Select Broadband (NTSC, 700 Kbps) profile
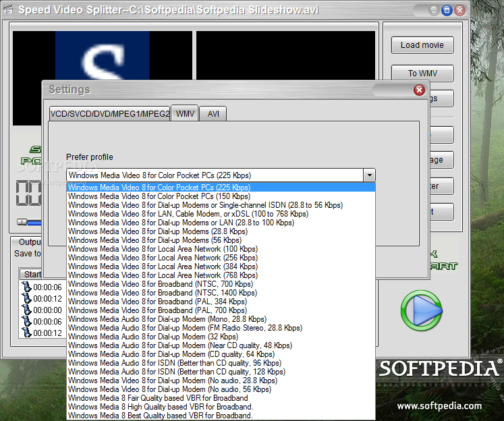504x421 pixels. 221,284
